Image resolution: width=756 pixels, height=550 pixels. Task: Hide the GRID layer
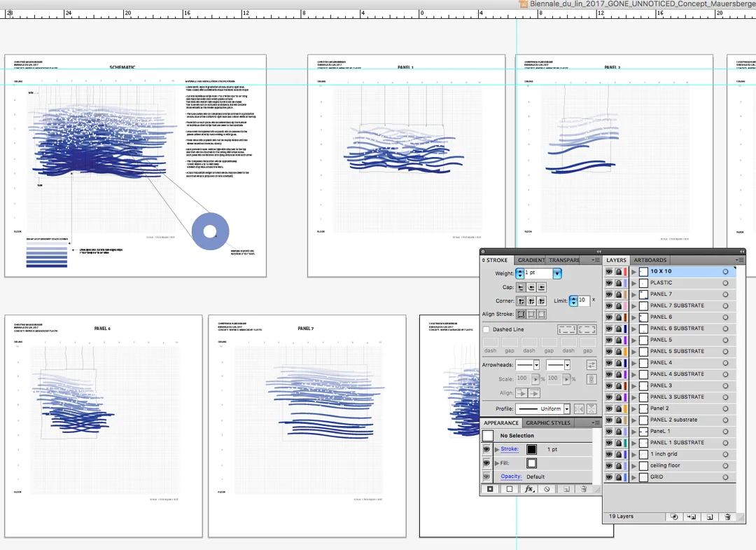pos(609,477)
